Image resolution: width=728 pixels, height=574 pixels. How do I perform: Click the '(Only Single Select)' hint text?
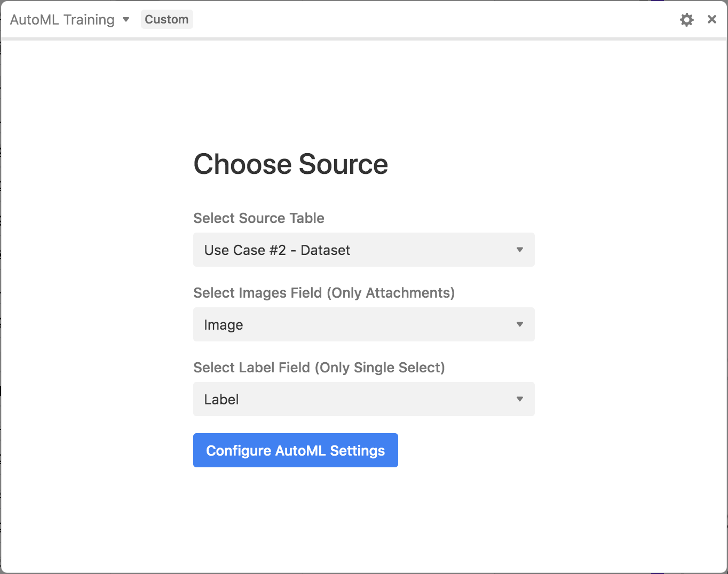tap(380, 368)
